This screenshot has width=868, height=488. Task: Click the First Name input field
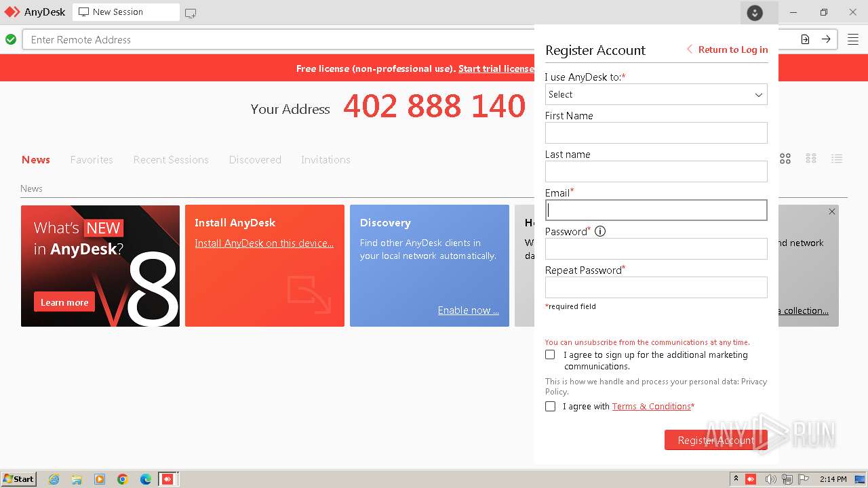[656, 133]
